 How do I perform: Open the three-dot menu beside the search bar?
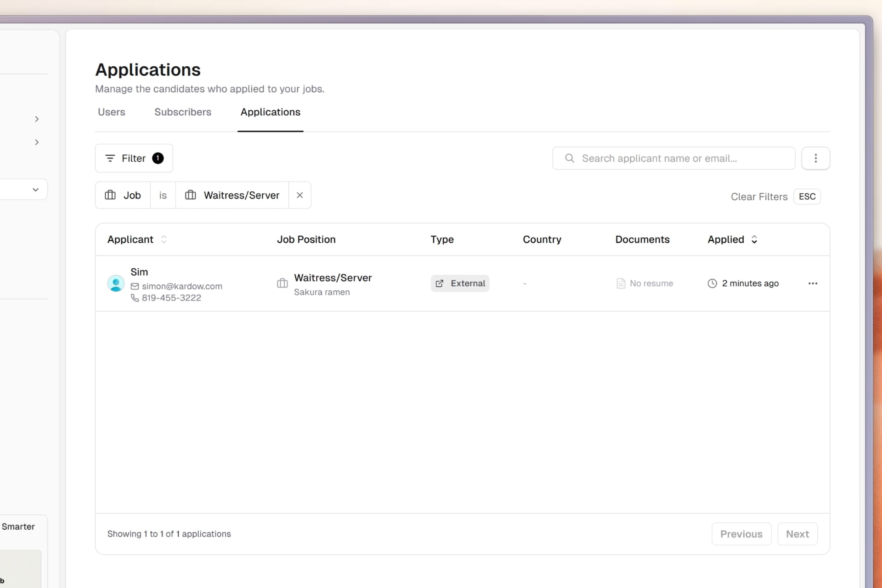point(816,158)
